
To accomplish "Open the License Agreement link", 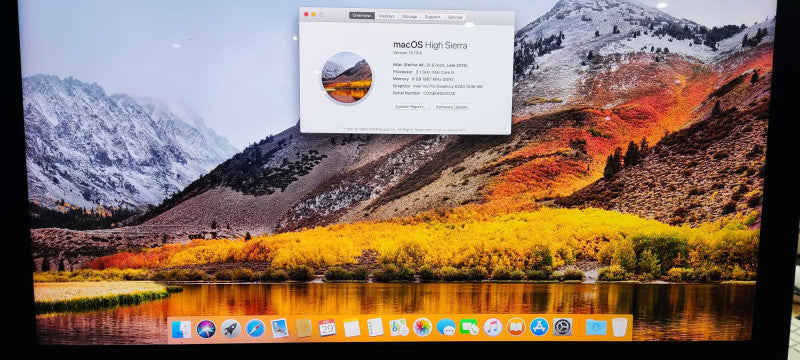I will [x=450, y=130].
